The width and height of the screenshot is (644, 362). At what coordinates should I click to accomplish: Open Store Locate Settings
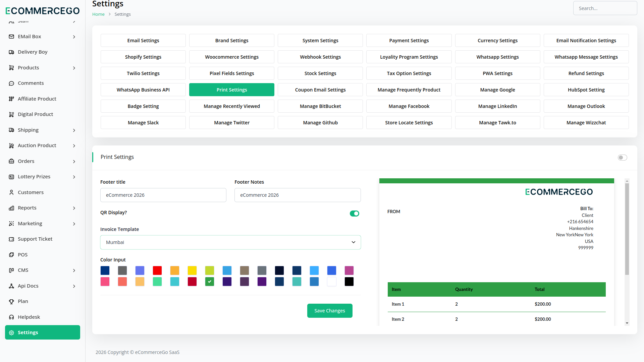click(409, 123)
